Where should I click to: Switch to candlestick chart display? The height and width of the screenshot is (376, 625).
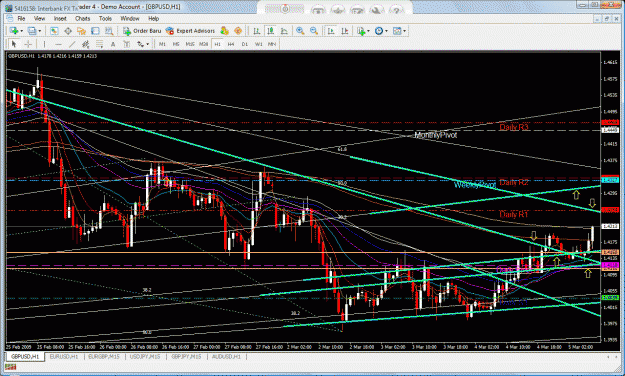271,31
